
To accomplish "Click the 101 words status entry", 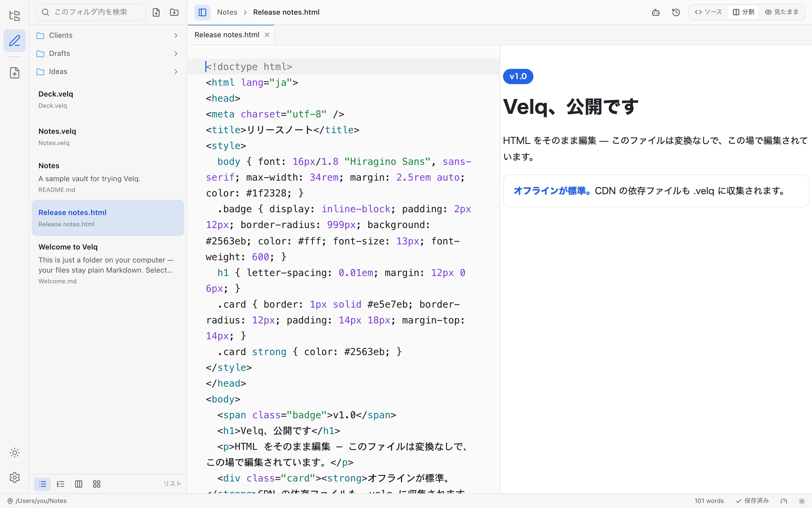I will click(709, 501).
